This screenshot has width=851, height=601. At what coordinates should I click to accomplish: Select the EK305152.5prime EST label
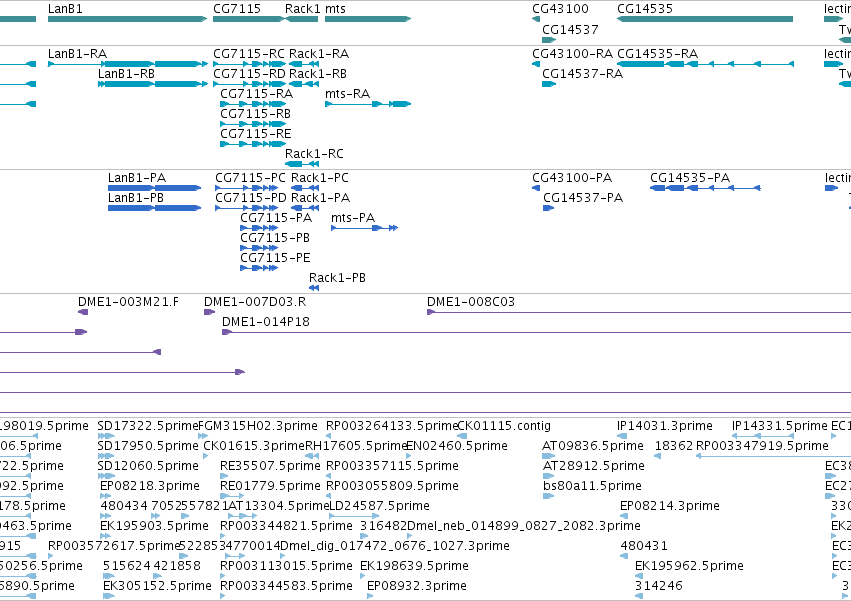[157, 586]
